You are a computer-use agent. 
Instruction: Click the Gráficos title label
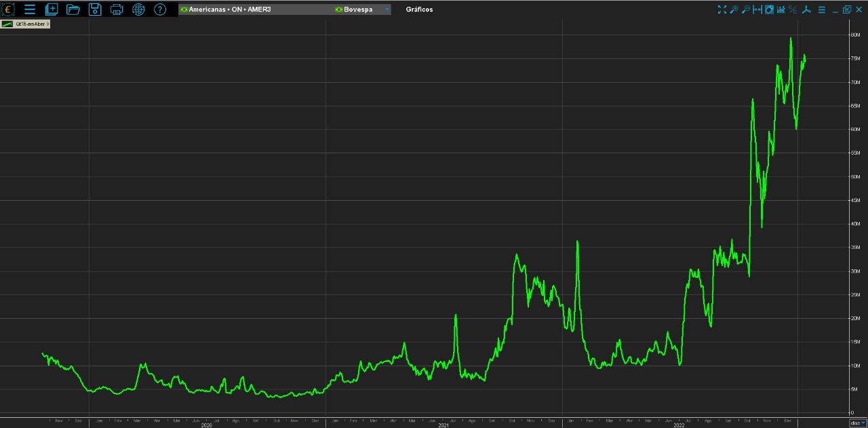[x=419, y=9]
